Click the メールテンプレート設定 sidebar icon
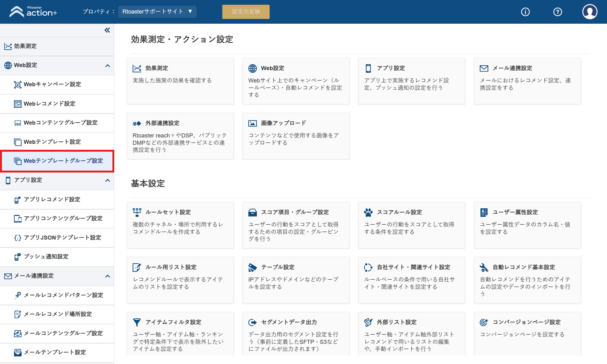 tap(18, 352)
